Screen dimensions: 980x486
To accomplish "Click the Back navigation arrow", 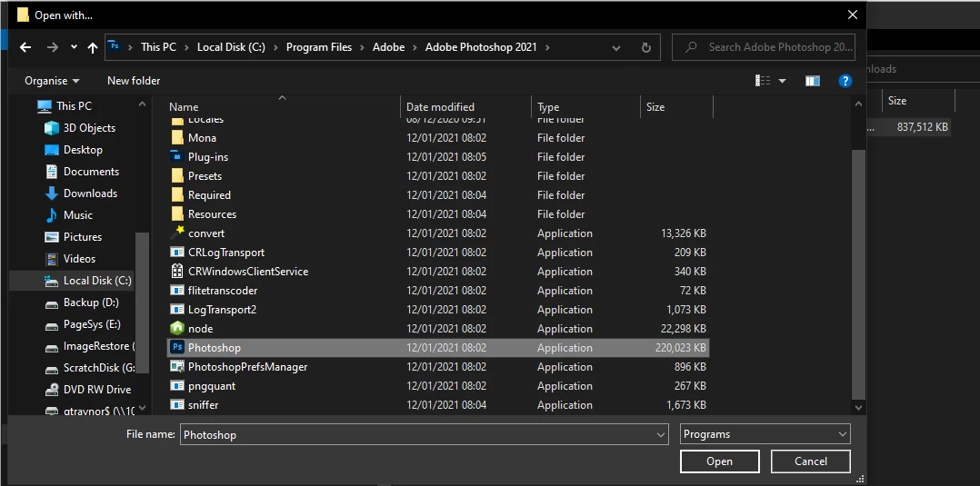I will [x=25, y=47].
